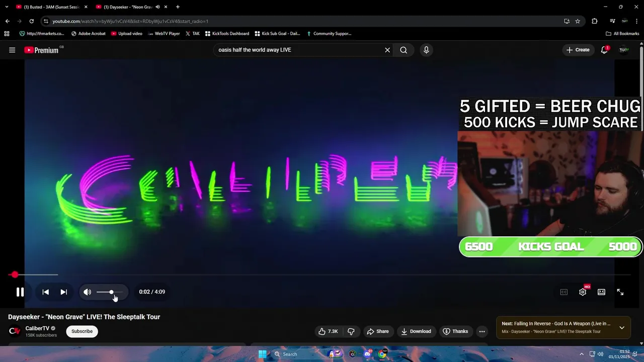Toggle closed captions on the player

point(564,292)
